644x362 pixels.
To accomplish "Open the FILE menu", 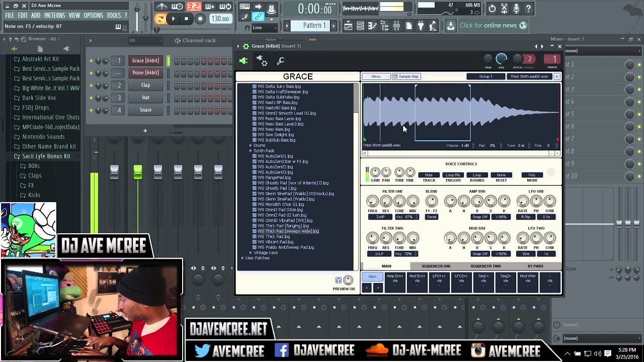I will tap(10, 16).
